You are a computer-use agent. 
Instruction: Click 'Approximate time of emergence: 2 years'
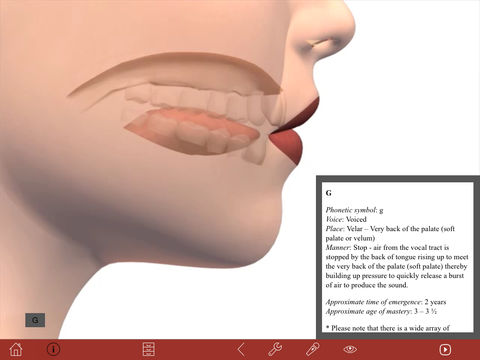point(386,302)
